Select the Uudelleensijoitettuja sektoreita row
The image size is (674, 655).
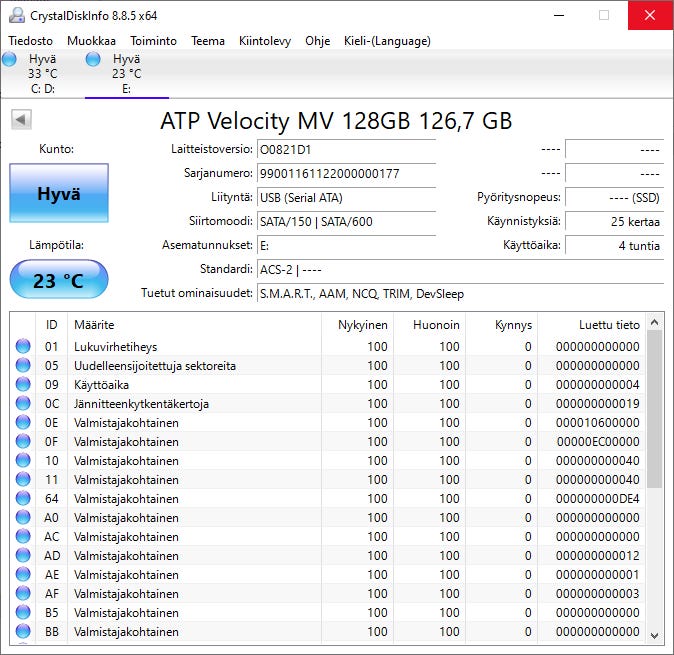tap(155, 366)
